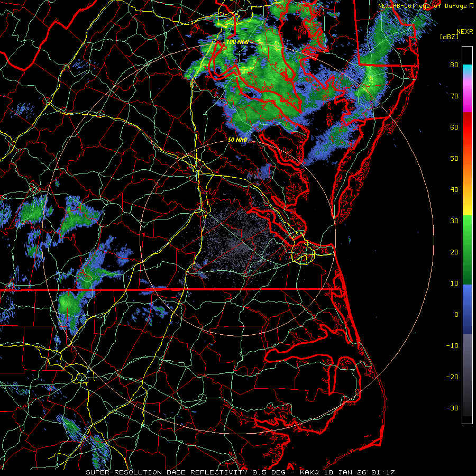This screenshot has height=476, width=476.
Task: Click the "NEXLAB-College of DuPage" header text
Action: (423, 6)
